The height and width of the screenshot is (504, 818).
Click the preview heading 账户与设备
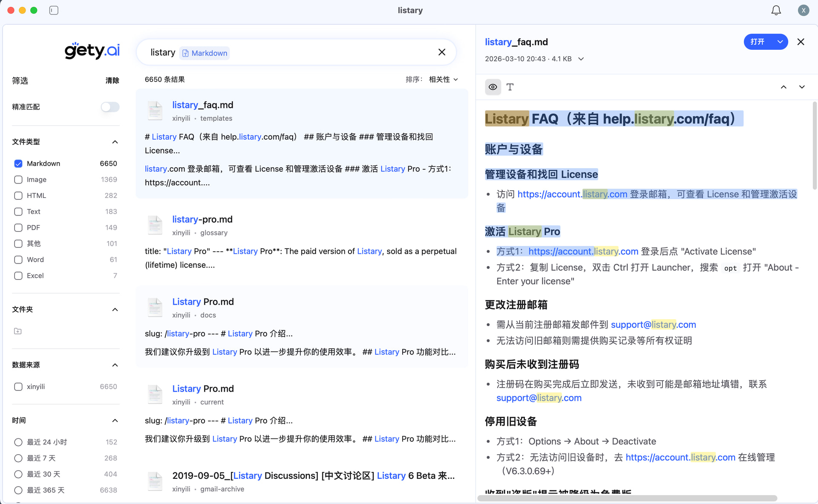[x=514, y=149]
